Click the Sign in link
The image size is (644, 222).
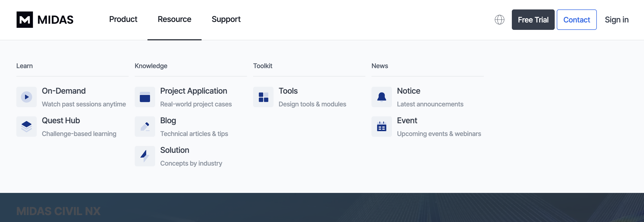[x=617, y=20]
